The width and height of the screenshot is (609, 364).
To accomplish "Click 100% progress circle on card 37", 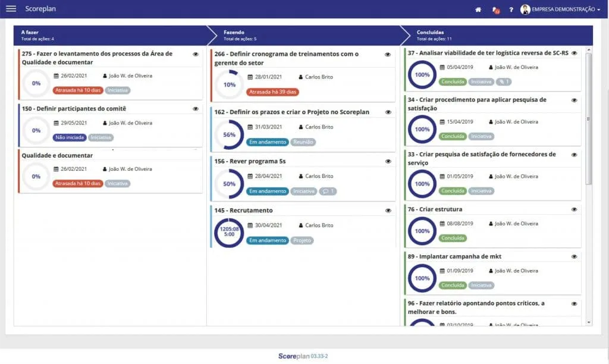I will tap(422, 75).
